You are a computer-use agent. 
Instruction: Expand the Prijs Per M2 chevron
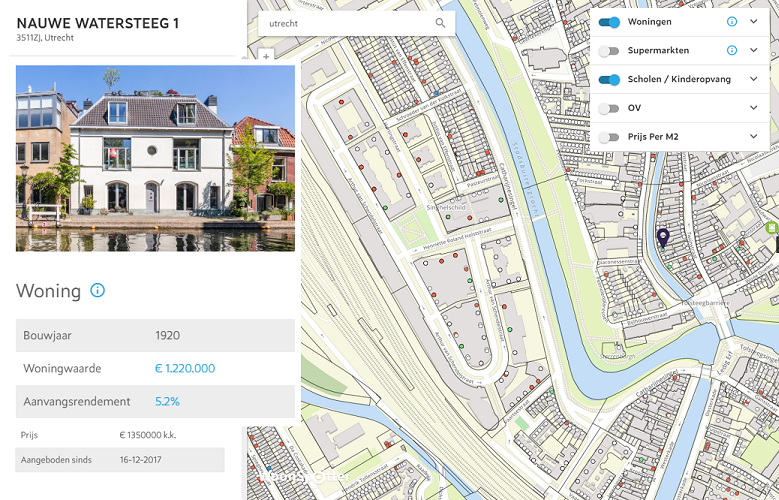[x=754, y=137]
